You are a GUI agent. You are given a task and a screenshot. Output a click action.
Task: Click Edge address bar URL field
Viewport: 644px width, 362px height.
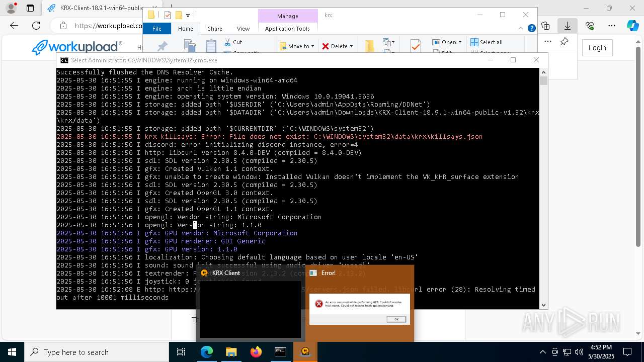108,26
